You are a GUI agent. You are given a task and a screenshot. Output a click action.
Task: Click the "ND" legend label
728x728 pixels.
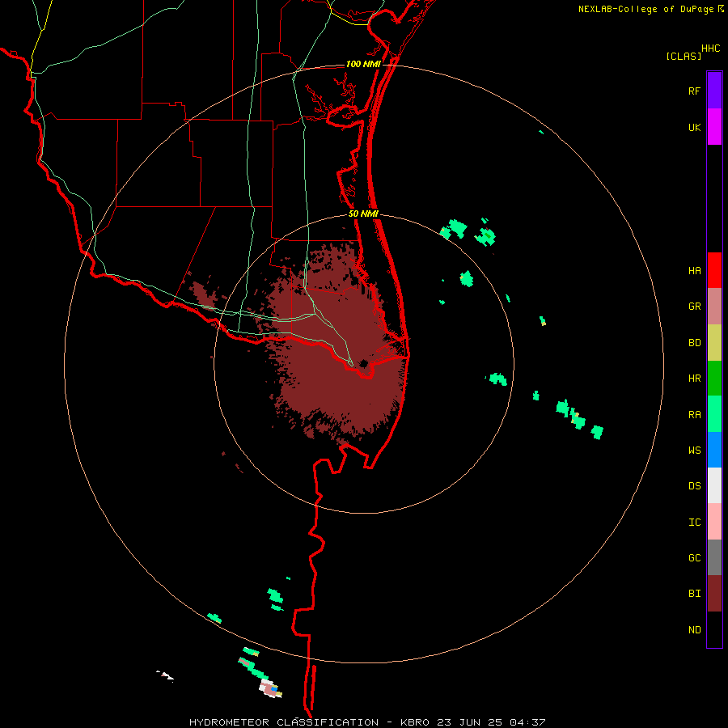[x=694, y=629]
